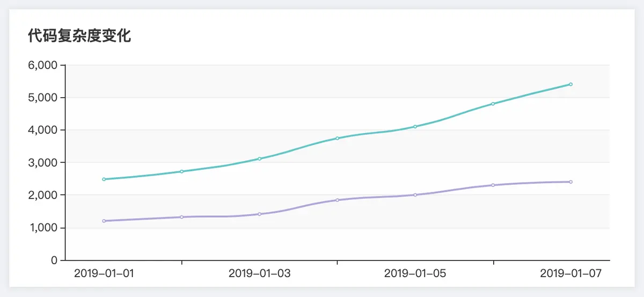Viewport: 644px width, 297px height.
Task: Click the teal point above 2019-01-05
Action: 415,127
